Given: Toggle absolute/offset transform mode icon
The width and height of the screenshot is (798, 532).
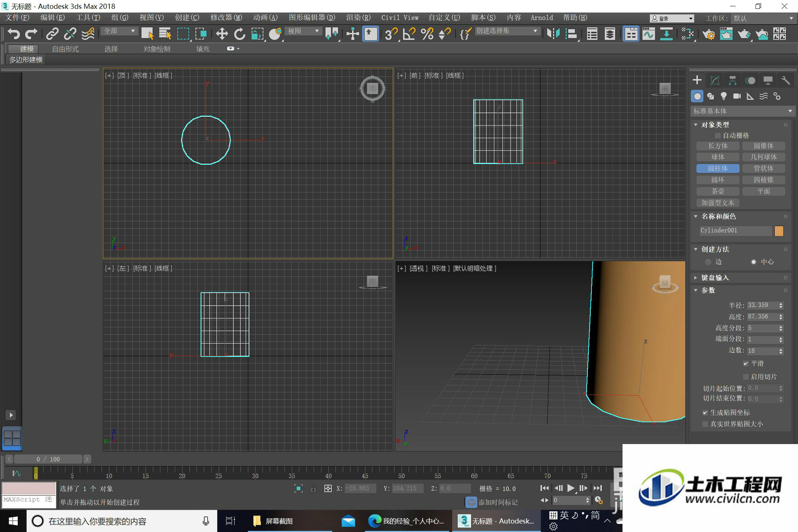Looking at the screenshot, I should [x=328, y=488].
